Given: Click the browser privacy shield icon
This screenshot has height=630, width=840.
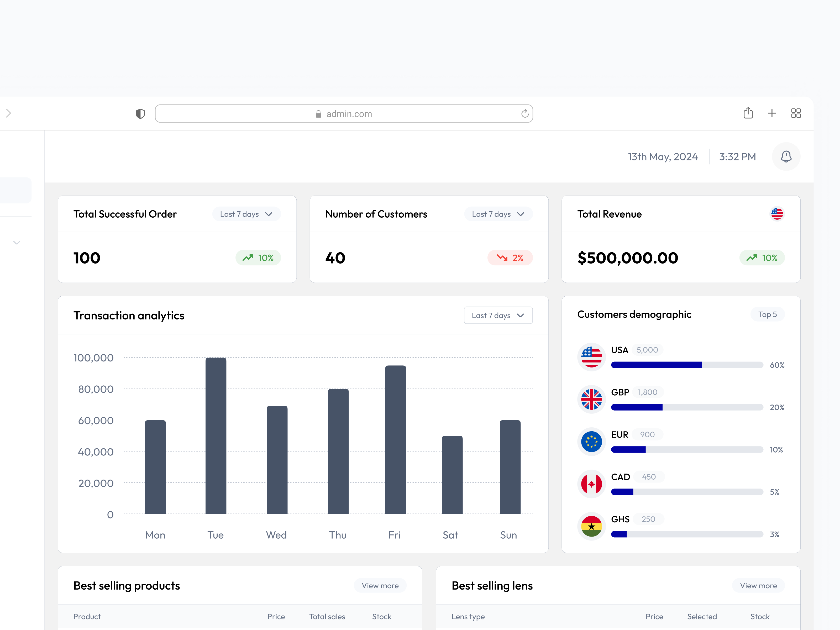Looking at the screenshot, I should (140, 113).
